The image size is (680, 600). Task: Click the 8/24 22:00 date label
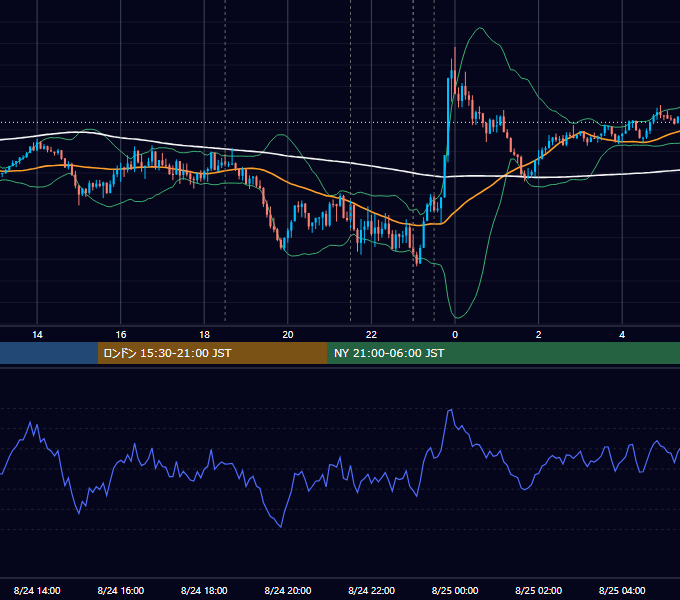(x=371, y=590)
